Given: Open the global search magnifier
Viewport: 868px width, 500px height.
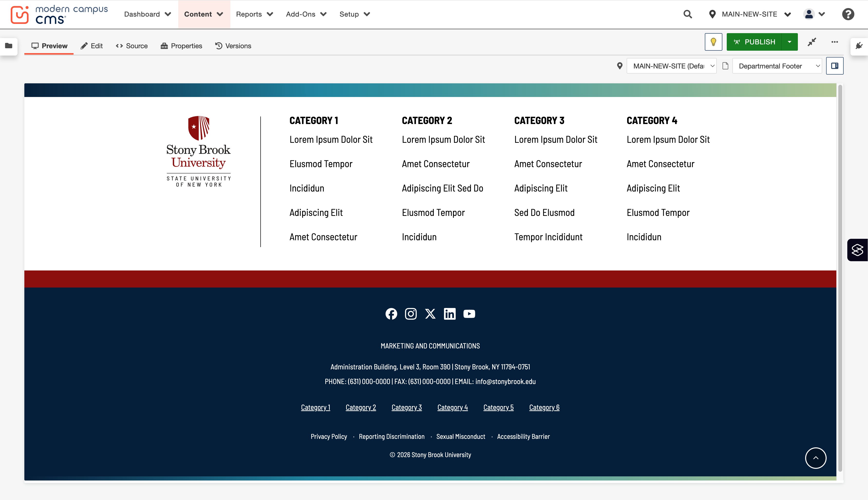Looking at the screenshot, I should tap(688, 14).
